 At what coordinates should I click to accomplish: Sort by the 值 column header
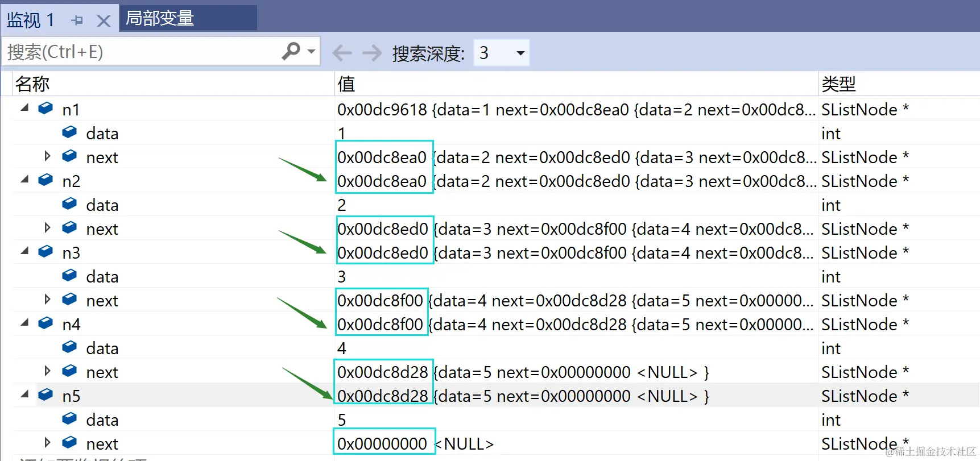576,84
